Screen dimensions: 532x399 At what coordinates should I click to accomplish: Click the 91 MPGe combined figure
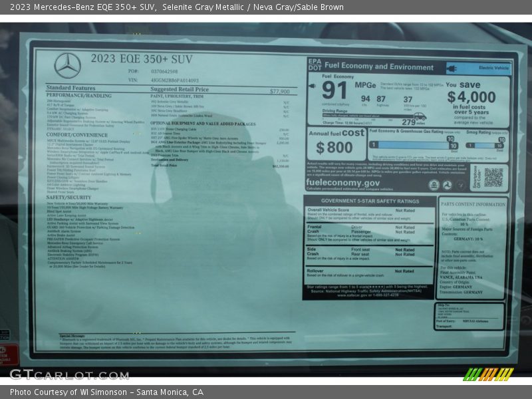pos(334,90)
